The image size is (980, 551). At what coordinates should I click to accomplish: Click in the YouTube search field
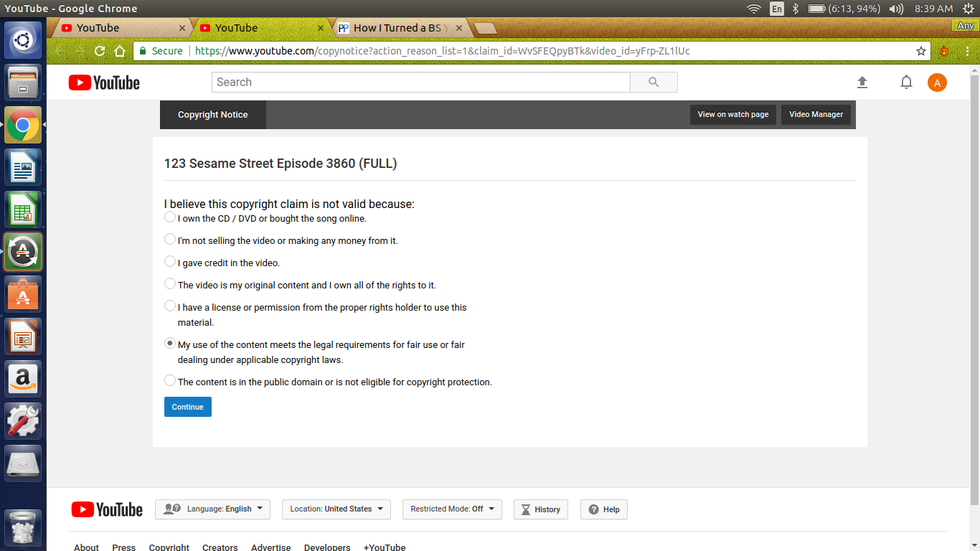point(420,83)
